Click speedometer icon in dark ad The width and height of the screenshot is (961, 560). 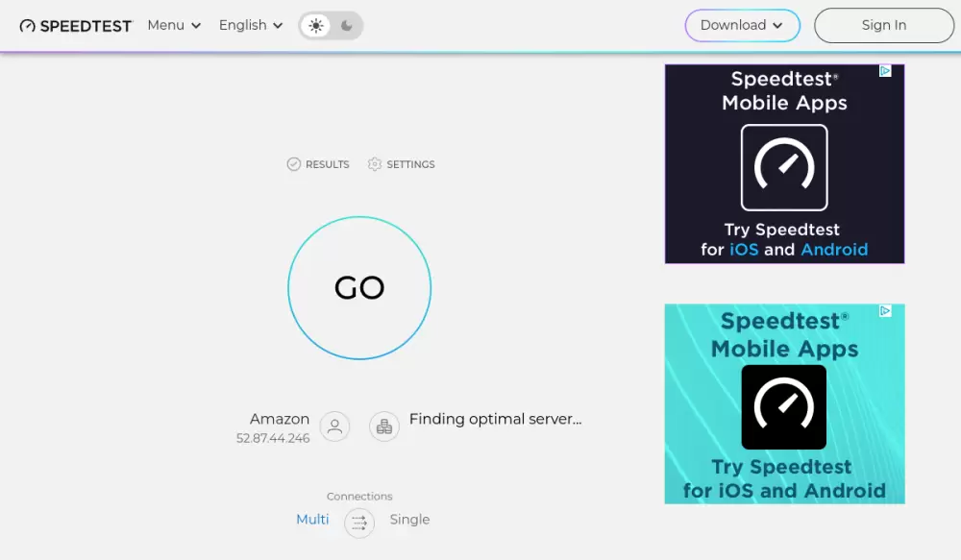pos(784,168)
